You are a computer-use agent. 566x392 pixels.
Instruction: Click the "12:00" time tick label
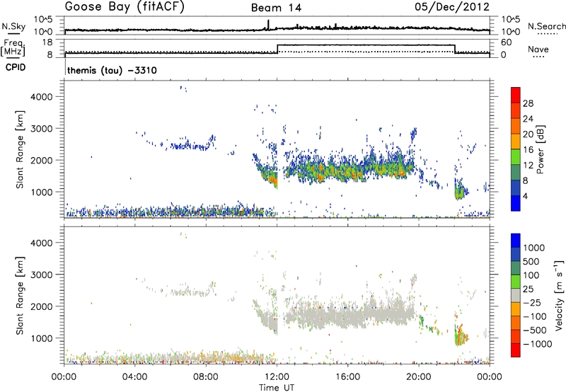tap(277, 377)
